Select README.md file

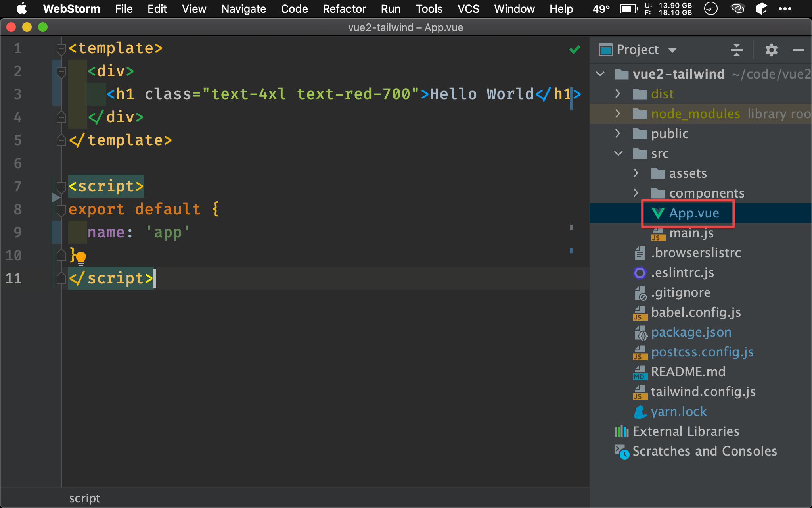[688, 372]
